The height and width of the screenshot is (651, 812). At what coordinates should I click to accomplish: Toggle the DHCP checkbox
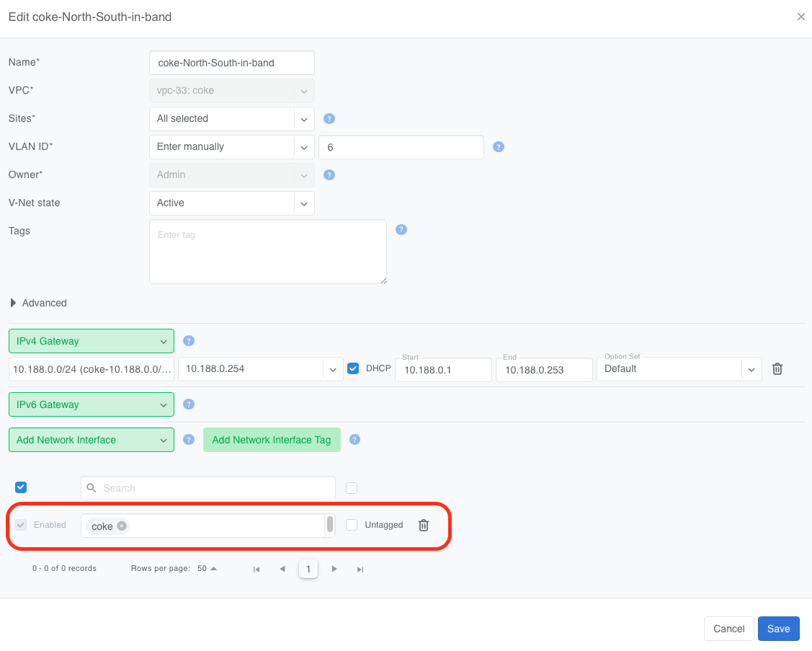point(353,368)
